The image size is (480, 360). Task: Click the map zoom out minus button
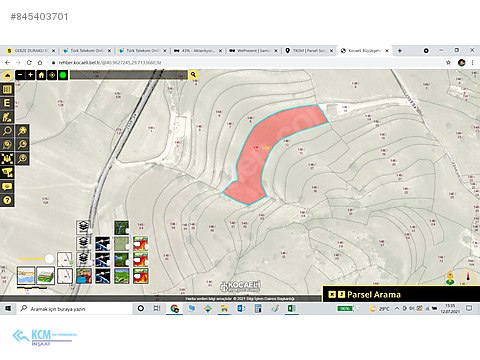pyautogui.click(x=20, y=75)
